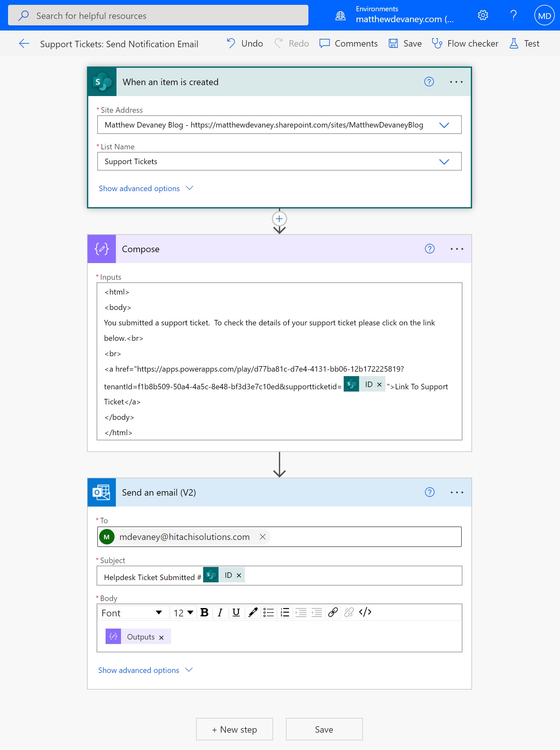This screenshot has width=560, height=750.
Task: Open the ellipsis menu on Send an email
Action: pyautogui.click(x=457, y=492)
